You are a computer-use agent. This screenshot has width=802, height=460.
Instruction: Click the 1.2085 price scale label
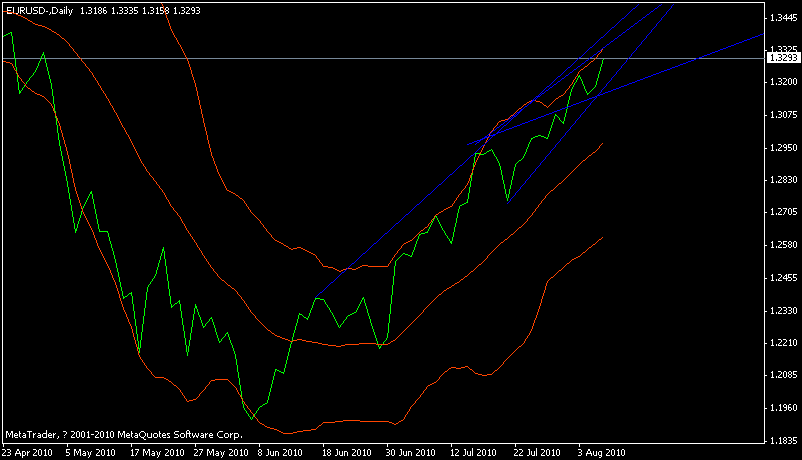tap(783, 375)
